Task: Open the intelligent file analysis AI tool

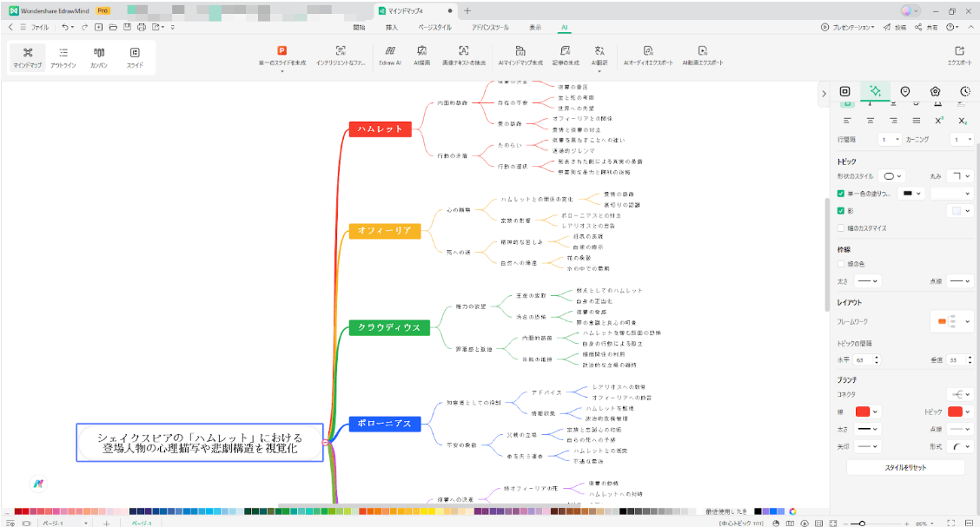Action: [341, 56]
